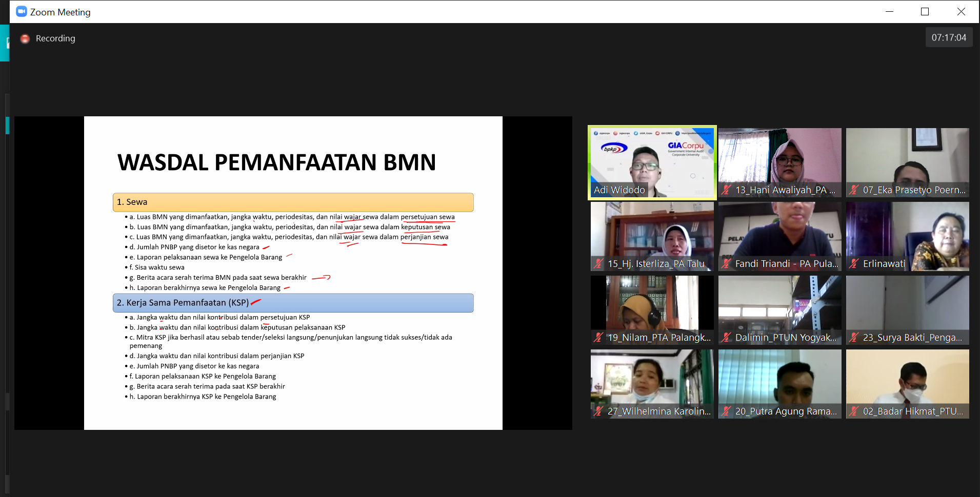The height and width of the screenshot is (497, 980).
Task: Click the meeting timer showing 07:17:04
Action: [949, 37]
